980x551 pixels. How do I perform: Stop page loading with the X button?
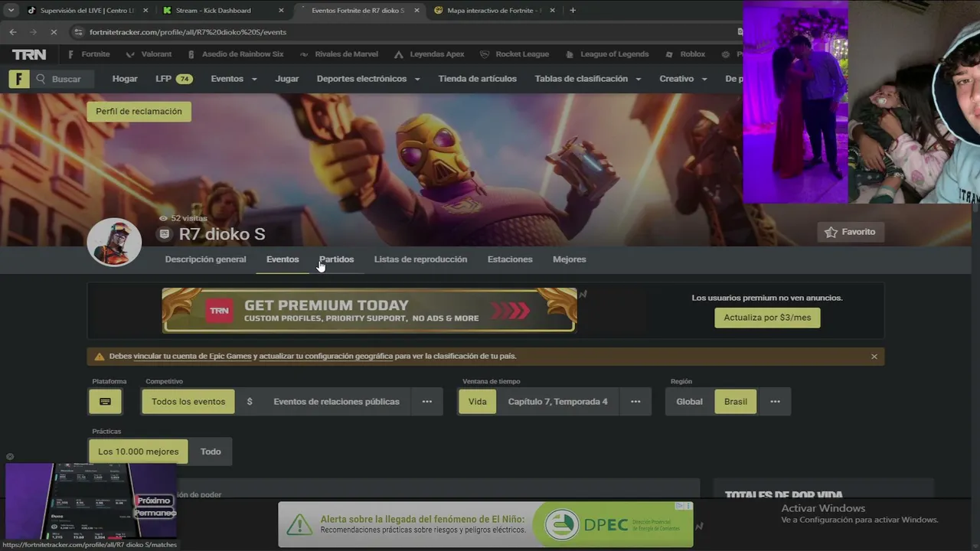[x=53, y=32]
